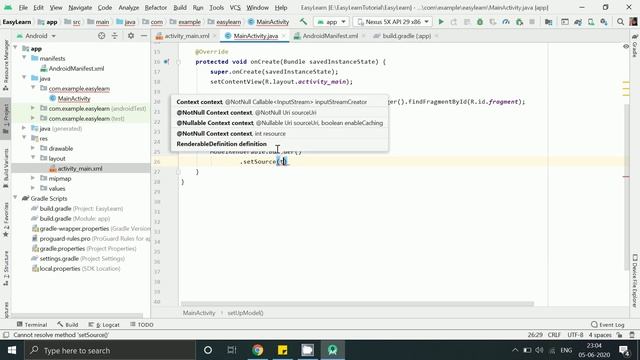Open the File menu
This screenshot has height=360, width=640.
click(23, 8)
